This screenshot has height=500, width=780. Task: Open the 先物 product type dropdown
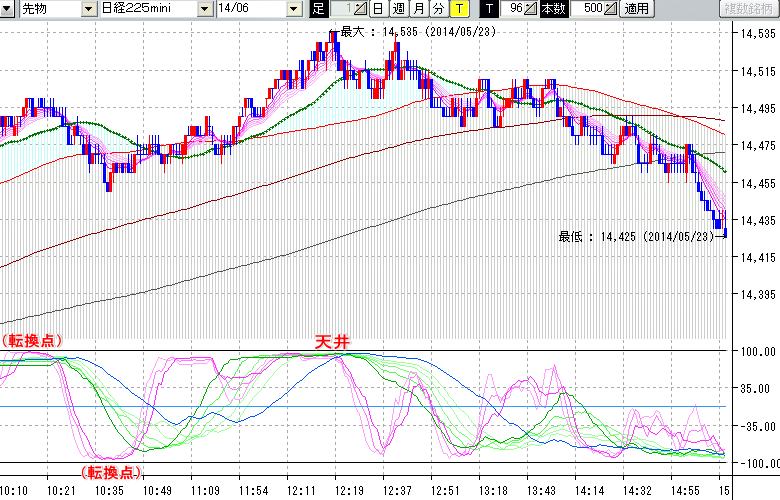point(91,9)
